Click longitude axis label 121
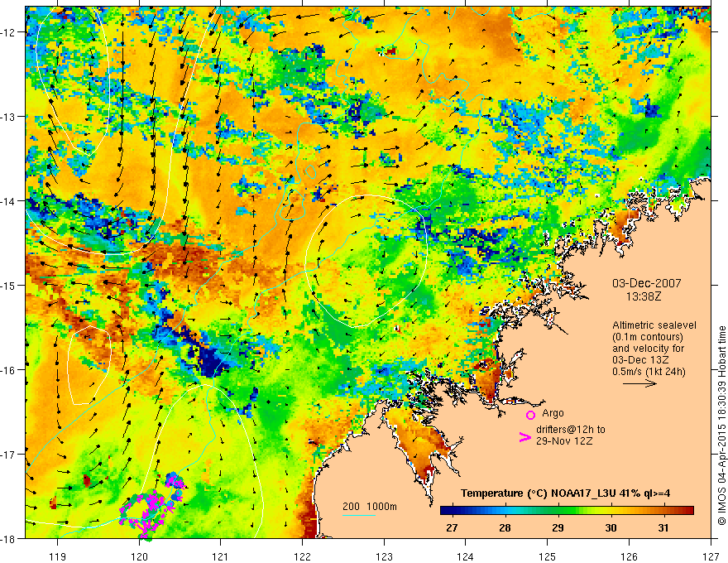Viewport: 728px width, 563px height. (x=221, y=556)
